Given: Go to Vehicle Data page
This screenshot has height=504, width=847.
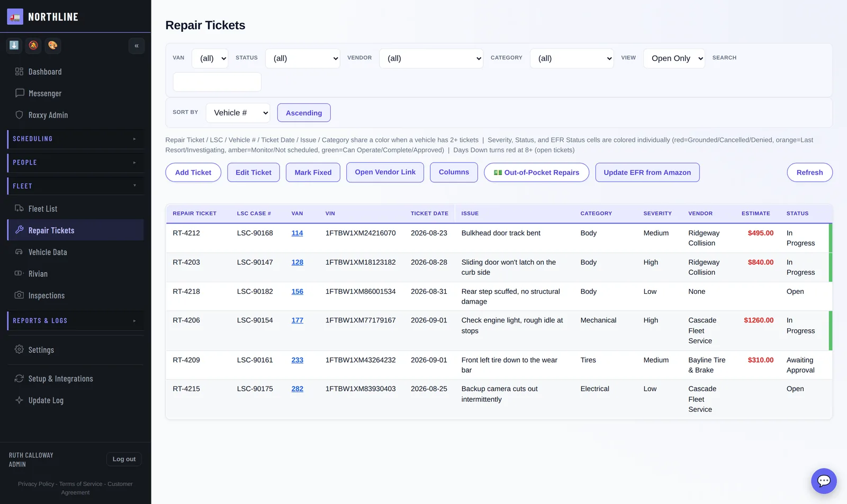Looking at the screenshot, I should (76, 252).
